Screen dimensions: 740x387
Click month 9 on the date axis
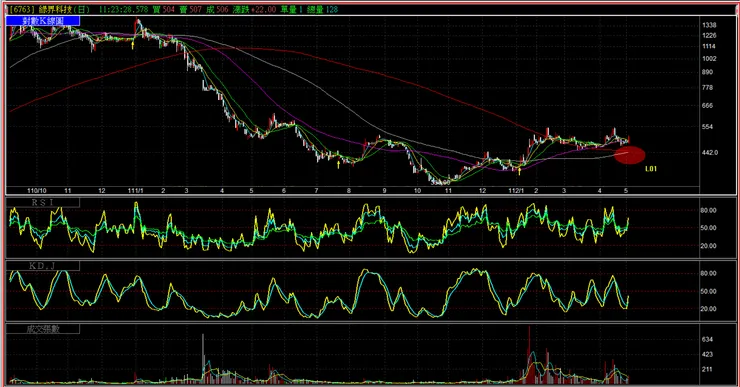coord(385,191)
